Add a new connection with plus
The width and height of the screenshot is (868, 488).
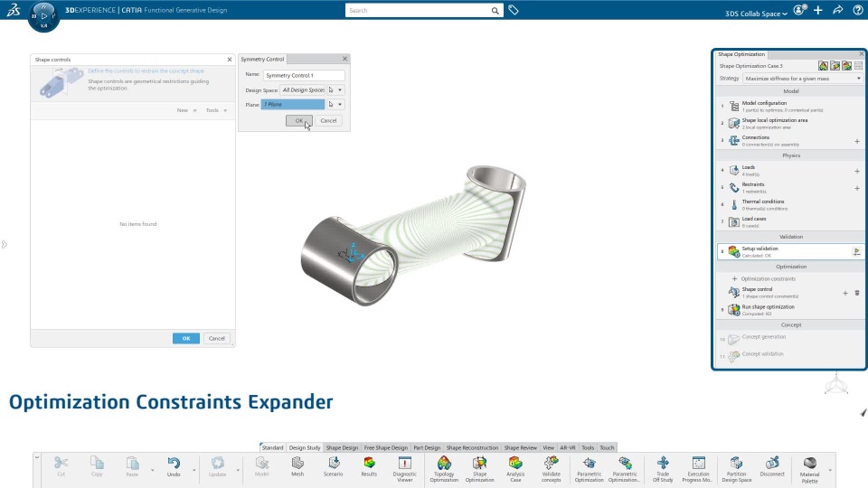[857, 142]
